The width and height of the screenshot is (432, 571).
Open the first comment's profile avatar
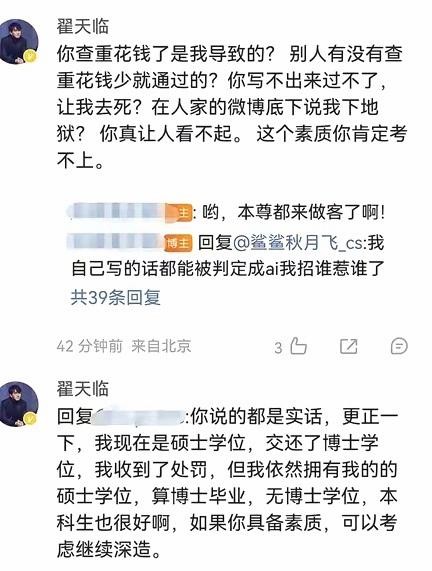tap(19, 41)
